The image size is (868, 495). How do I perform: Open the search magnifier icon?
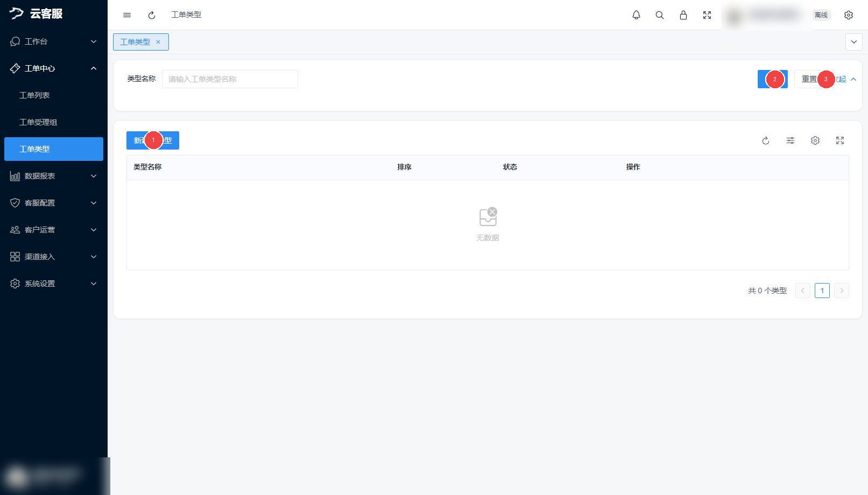660,15
